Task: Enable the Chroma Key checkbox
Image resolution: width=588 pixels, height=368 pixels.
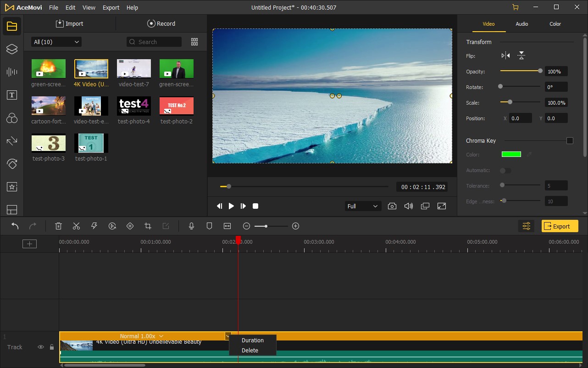Action: pyautogui.click(x=570, y=141)
